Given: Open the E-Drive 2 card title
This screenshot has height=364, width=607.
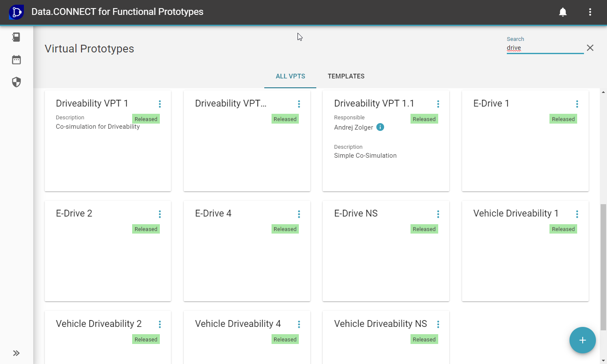Looking at the screenshot, I should tap(74, 214).
